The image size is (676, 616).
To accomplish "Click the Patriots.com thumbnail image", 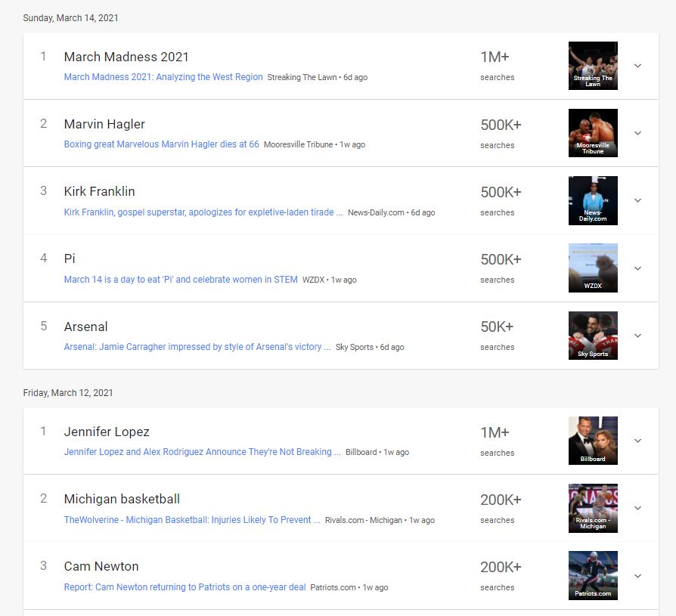I will tap(593, 575).
